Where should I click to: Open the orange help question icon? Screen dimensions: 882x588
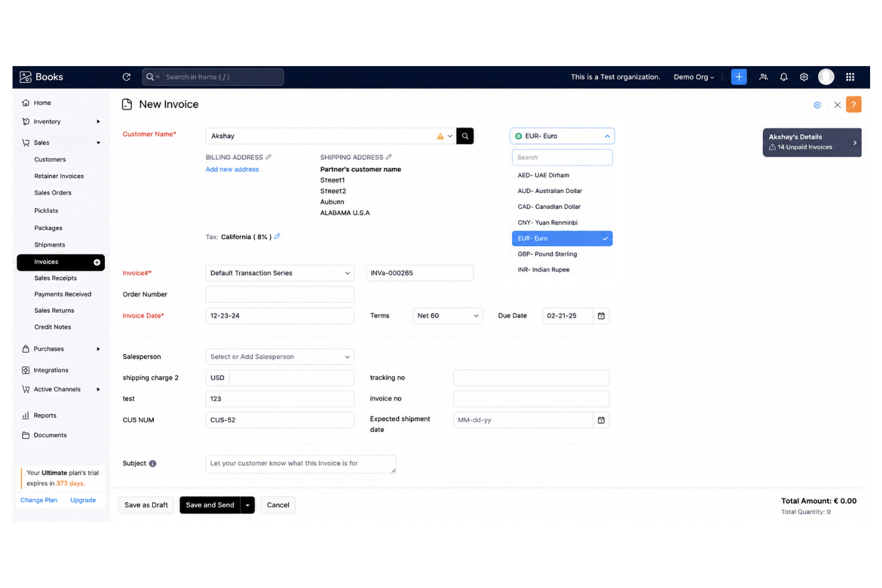point(853,104)
